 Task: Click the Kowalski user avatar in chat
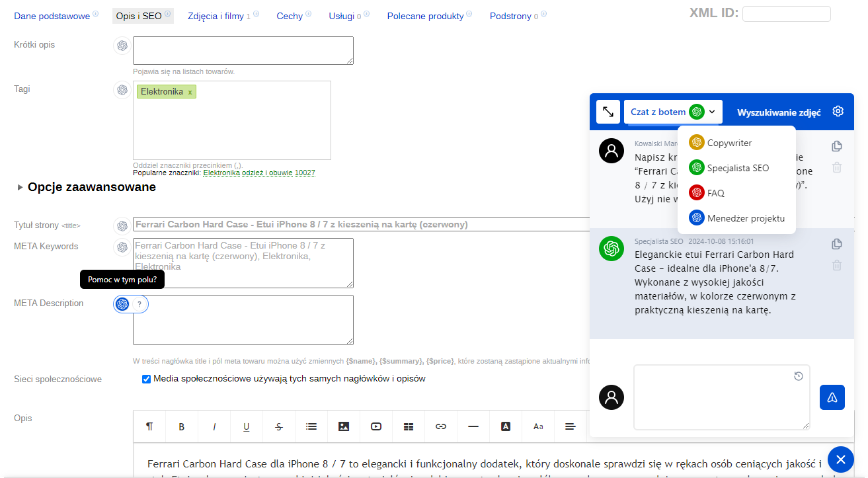tap(612, 151)
